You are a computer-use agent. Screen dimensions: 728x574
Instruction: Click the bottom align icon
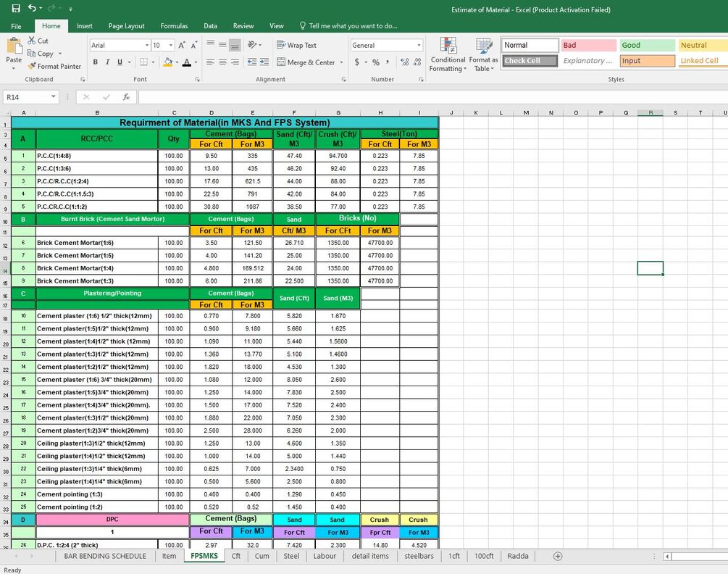pyautogui.click(x=235, y=45)
